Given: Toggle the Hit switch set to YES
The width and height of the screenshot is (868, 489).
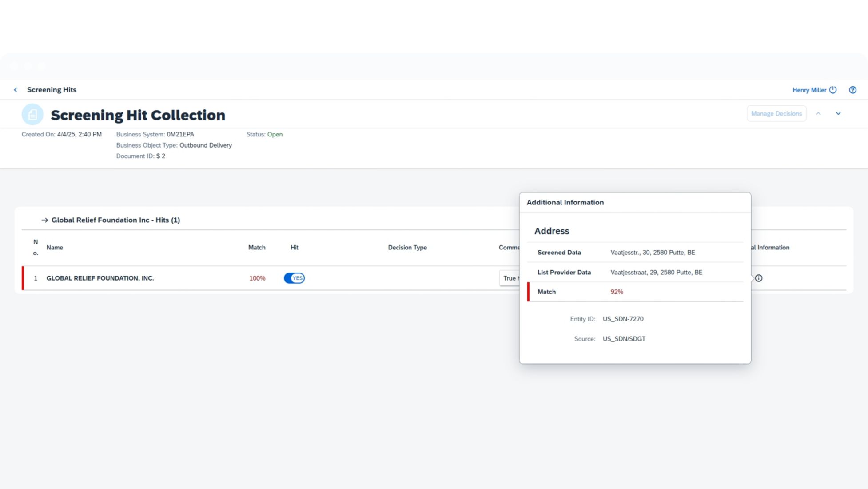Looking at the screenshot, I should tap(294, 278).
